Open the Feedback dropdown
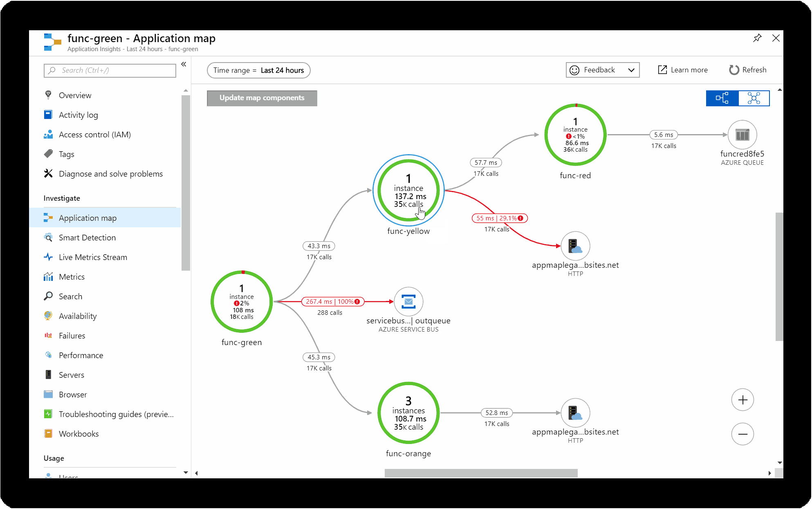The height and width of the screenshot is (509, 812). click(603, 70)
